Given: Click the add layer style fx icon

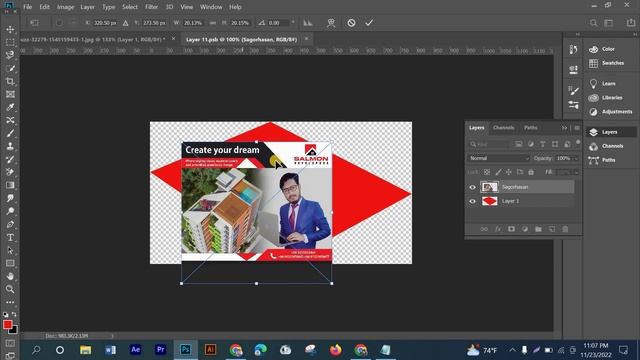Looking at the screenshot, I should pyautogui.click(x=498, y=229).
